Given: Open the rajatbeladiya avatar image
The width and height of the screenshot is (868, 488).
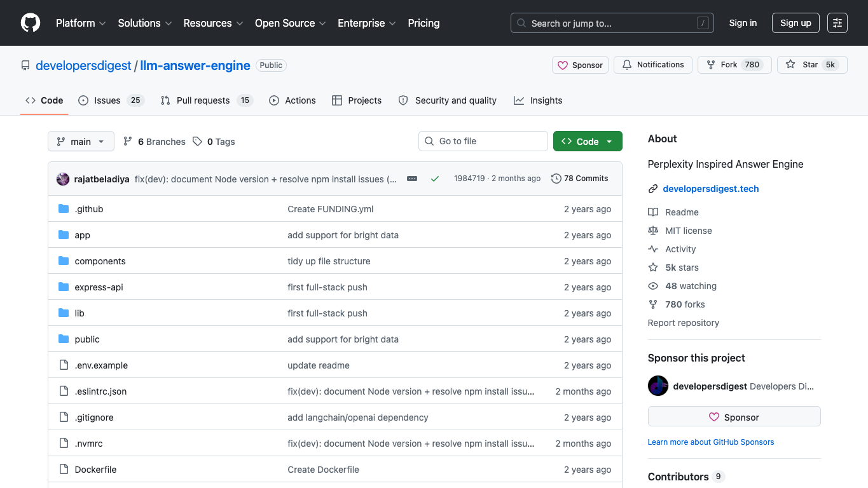Looking at the screenshot, I should tap(63, 179).
